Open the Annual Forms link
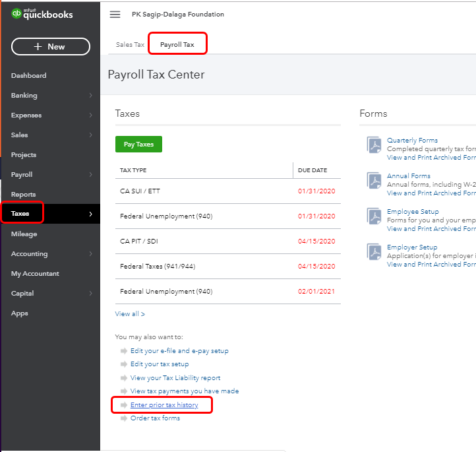 (x=409, y=176)
